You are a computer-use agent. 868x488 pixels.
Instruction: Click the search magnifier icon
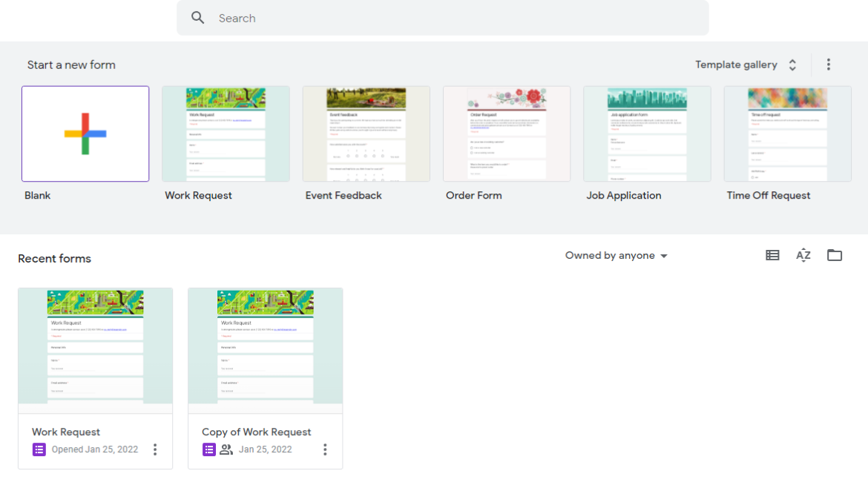pyautogui.click(x=197, y=18)
